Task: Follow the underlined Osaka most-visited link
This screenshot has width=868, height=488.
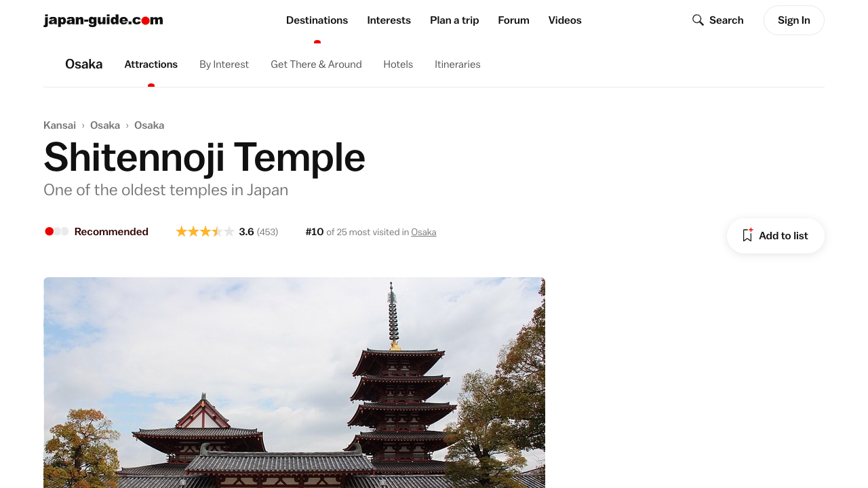Action: (423, 232)
